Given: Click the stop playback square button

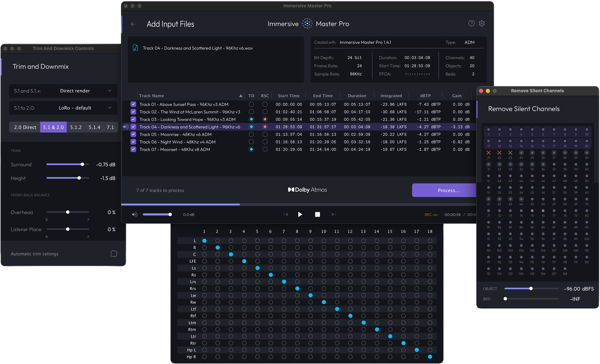Looking at the screenshot, I should (x=317, y=214).
